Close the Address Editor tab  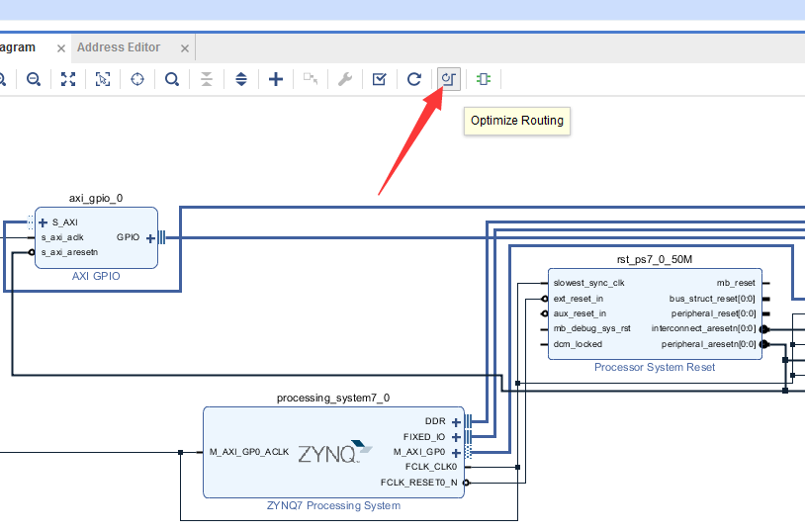pos(185,48)
